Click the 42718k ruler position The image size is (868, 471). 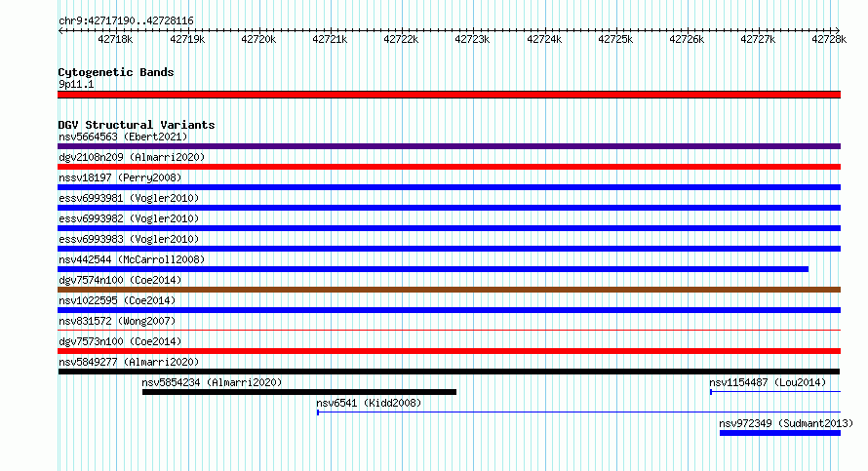(x=115, y=39)
